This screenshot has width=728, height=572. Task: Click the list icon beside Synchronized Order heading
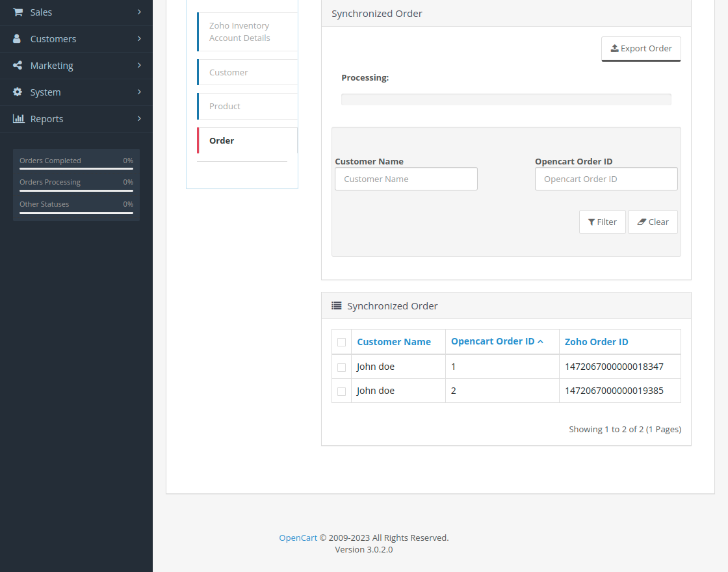337,305
